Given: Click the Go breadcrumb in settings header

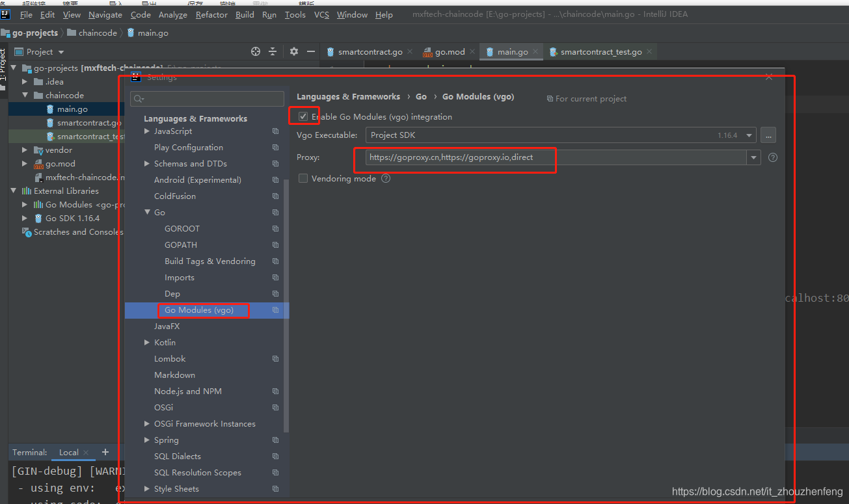Looking at the screenshot, I should coord(421,96).
